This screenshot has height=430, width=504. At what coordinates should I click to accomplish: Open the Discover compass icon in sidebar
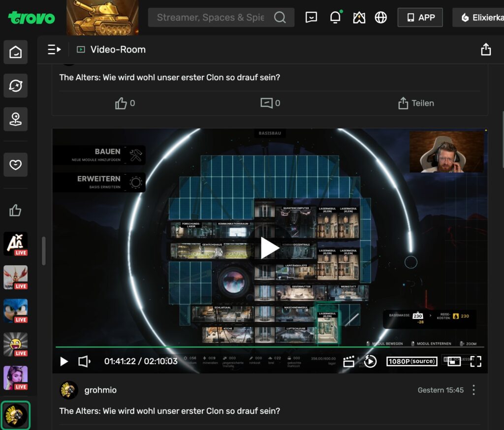click(x=15, y=86)
